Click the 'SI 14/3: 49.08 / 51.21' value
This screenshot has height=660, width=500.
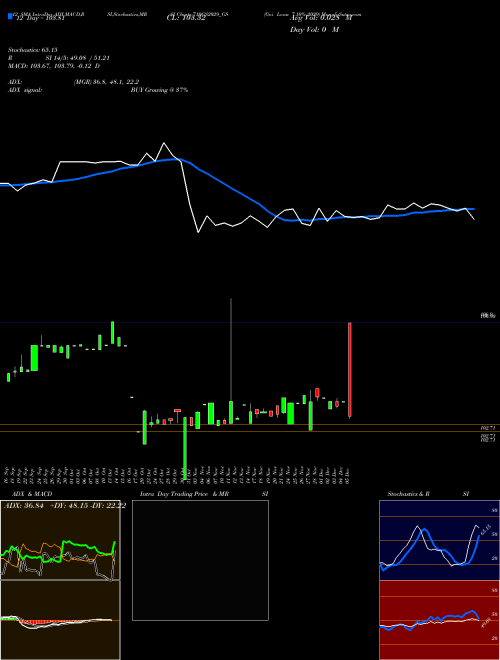(x=77, y=58)
